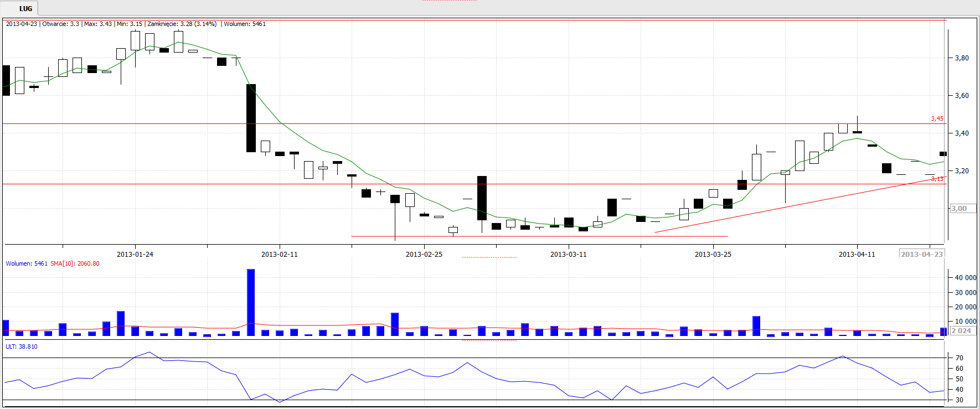Click the 3,20 price axis label
Viewport: 980px width, 409px height.
(x=962, y=170)
